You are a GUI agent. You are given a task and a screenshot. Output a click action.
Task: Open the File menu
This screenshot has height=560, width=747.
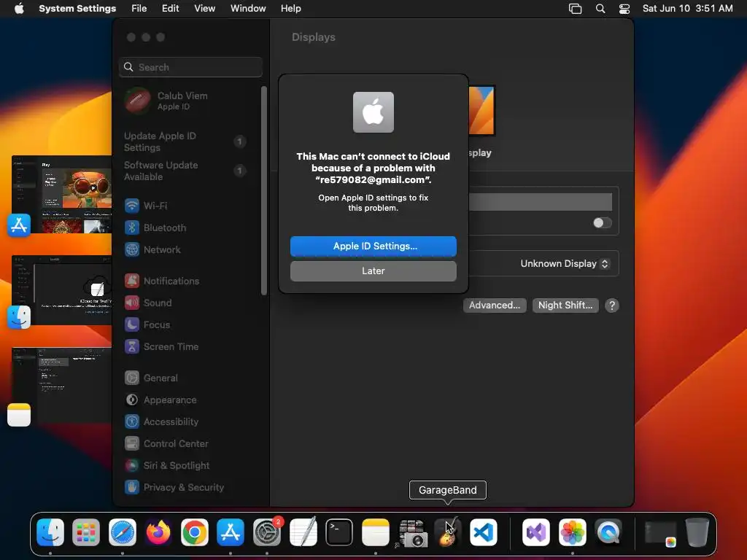(139, 9)
